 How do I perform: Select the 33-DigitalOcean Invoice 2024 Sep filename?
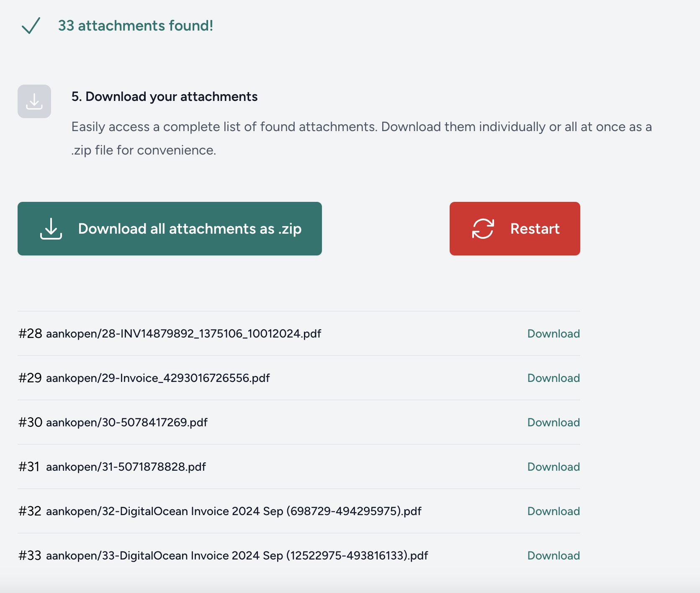pos(237,556)
